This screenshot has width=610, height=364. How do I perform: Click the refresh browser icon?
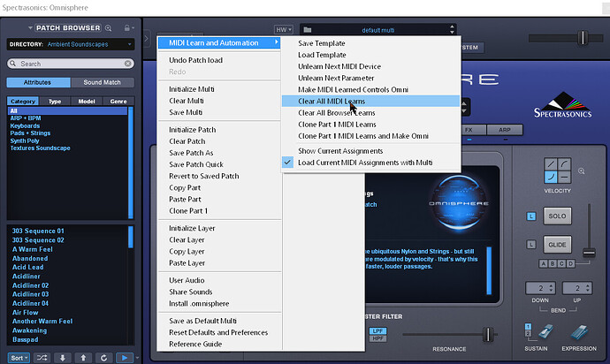point(103,358)
